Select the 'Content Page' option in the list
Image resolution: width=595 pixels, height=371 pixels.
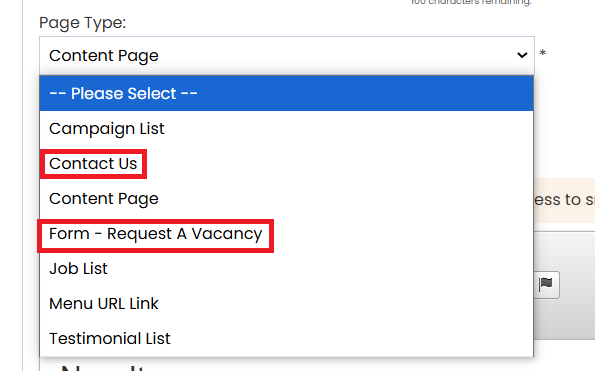pos(286,198)
